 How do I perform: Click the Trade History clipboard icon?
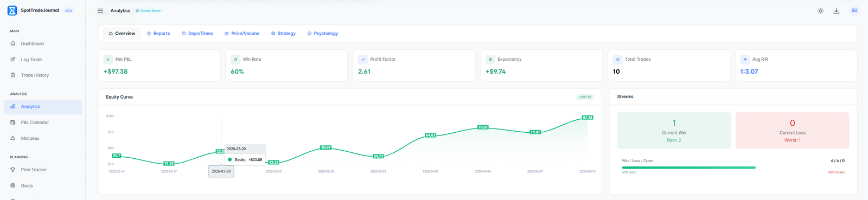pyautogui.click(x=13, y=75)
